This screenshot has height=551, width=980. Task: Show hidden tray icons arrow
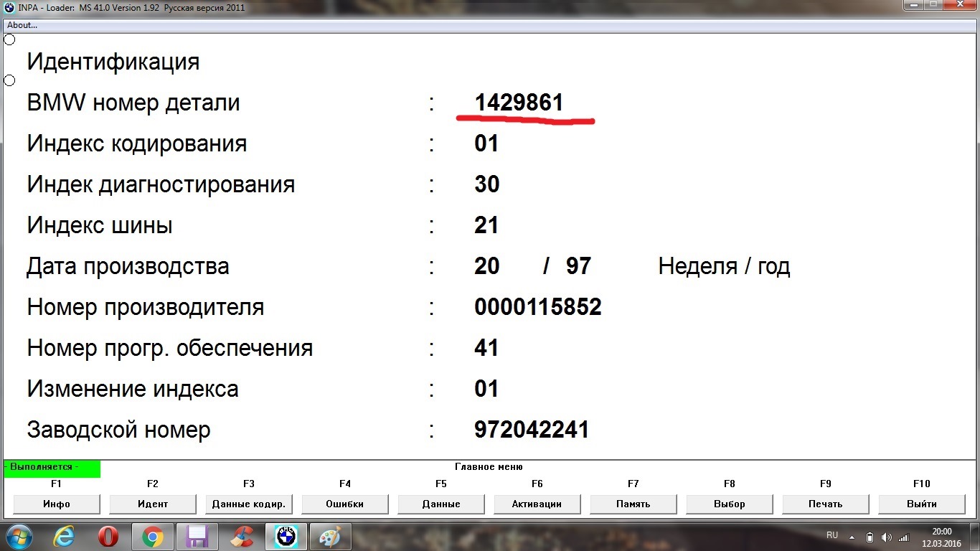(852, 537)
